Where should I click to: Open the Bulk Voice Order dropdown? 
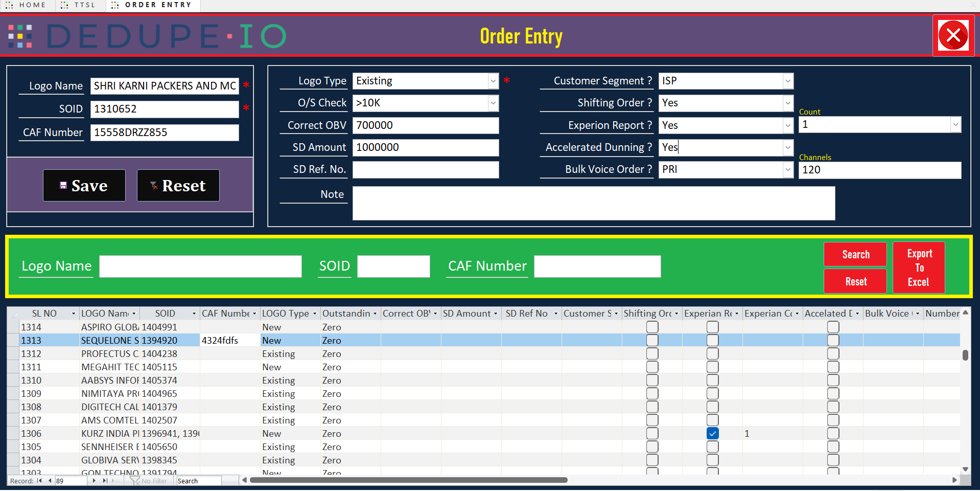tap(788, 169)
